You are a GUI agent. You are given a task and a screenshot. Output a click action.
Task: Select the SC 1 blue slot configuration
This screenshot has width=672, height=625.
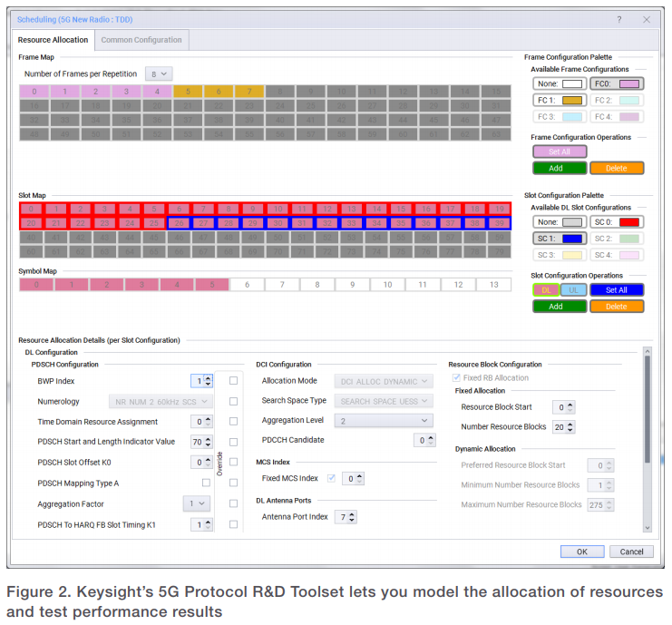click(558, 239)
